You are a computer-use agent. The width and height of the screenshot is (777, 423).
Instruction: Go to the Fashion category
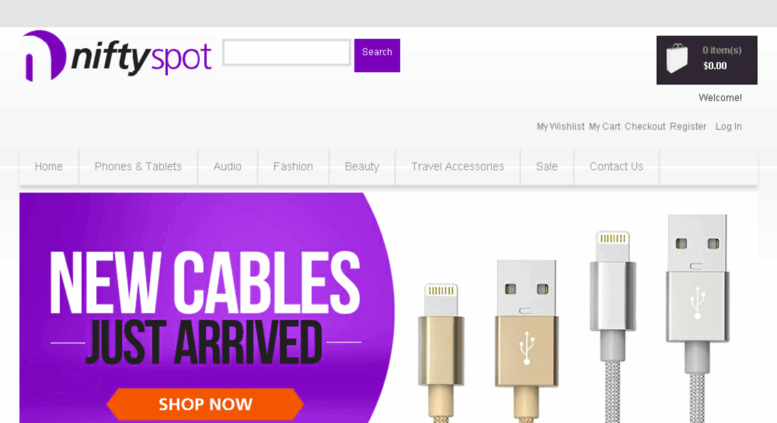click(293, 166)
